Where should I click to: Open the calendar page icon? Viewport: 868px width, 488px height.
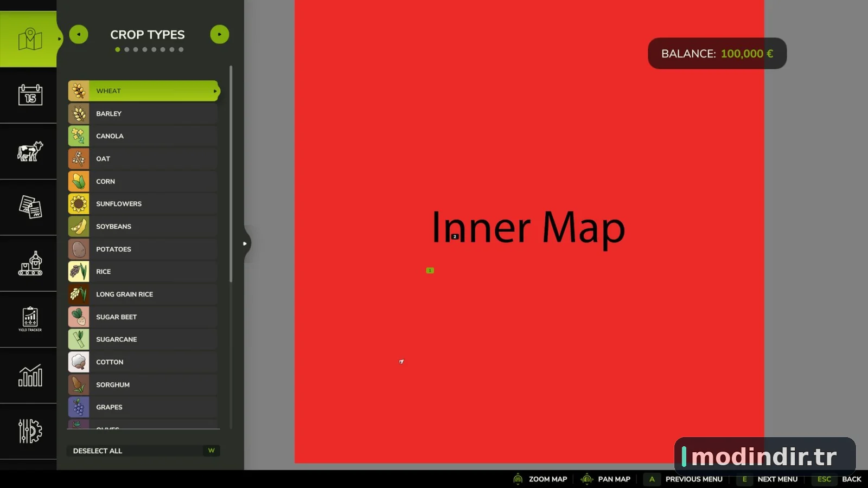coord(30,95)
